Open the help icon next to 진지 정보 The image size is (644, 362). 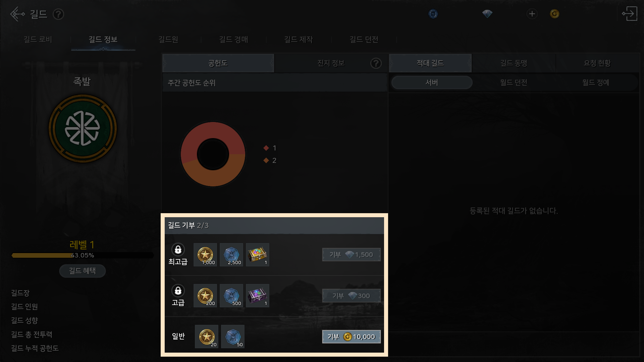[376, 63]
